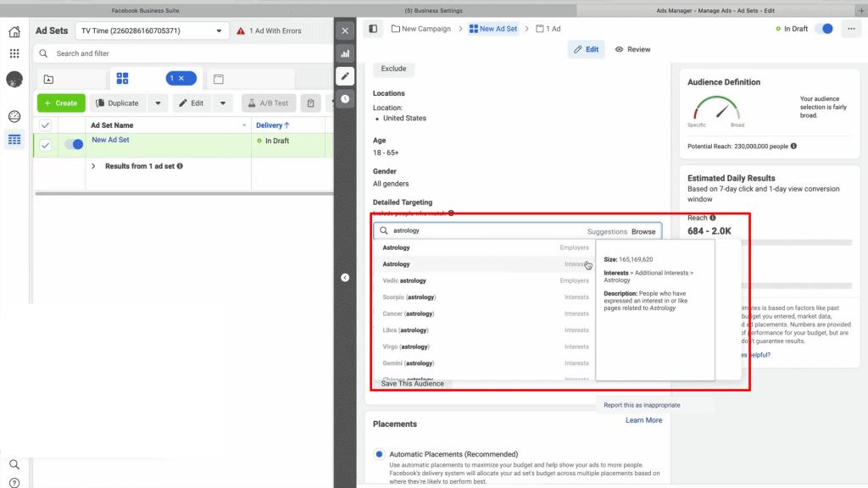Click the history clock icon on dark panel
Viewport: 868px width, 488px height.
tap(345, 97)
